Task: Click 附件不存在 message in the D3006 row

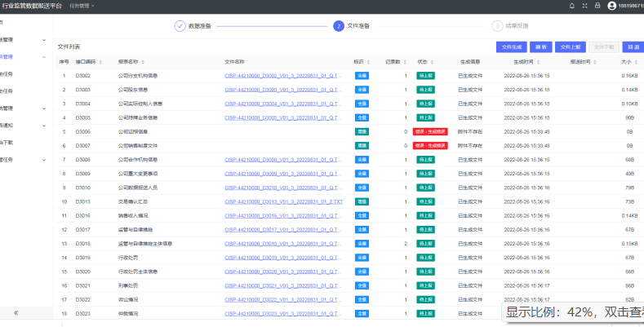Action: pos(470,132)
